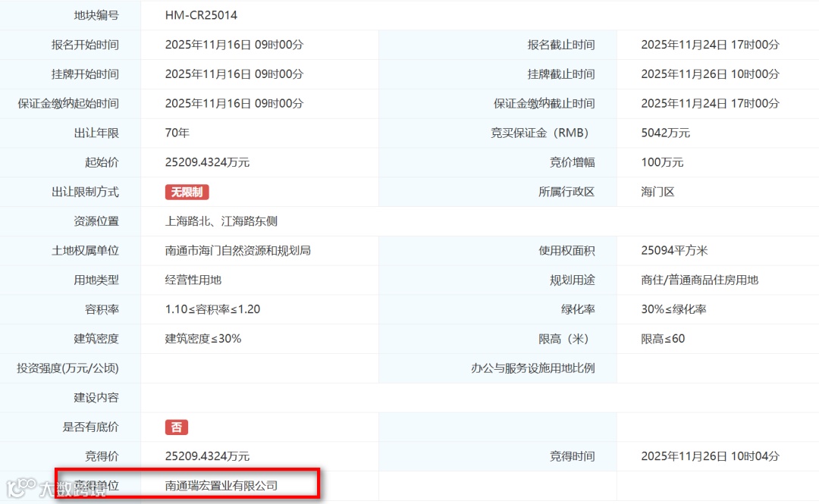Click the 竞得价 label
Viewport: 819px width, 504px height.
[102, 456]
